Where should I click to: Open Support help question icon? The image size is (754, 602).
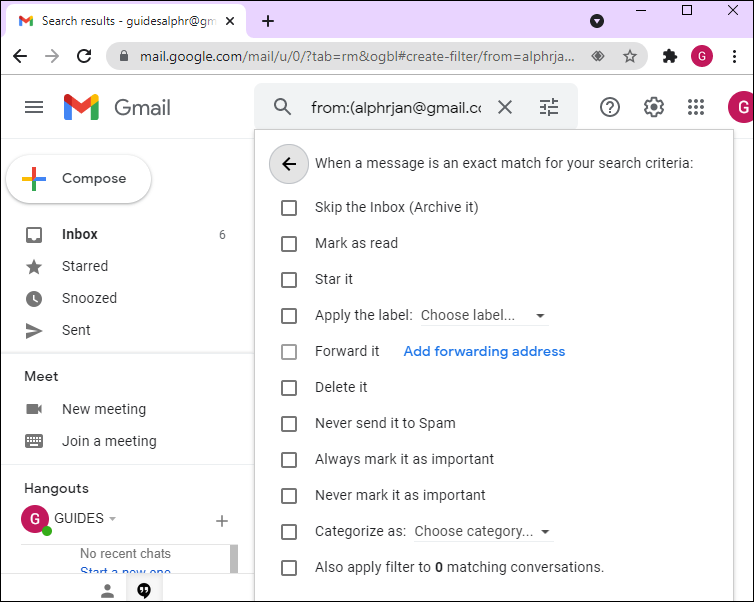coord(610,107)
